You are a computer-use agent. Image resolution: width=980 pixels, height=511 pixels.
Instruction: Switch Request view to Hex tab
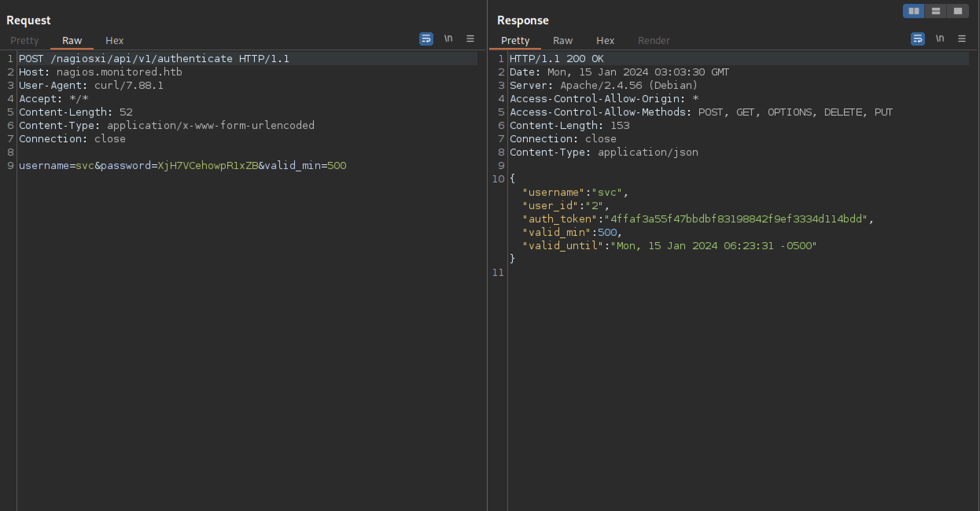click(x=114, y=40)
